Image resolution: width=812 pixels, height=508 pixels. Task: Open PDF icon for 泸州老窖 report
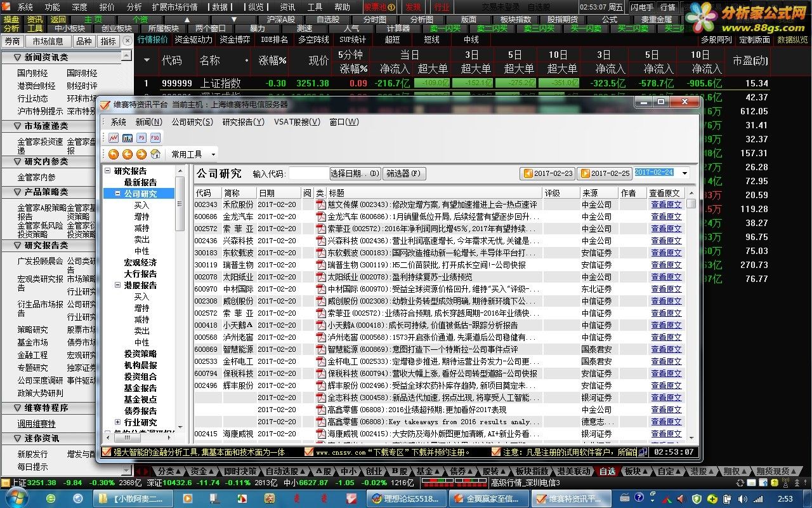point(321,337)
